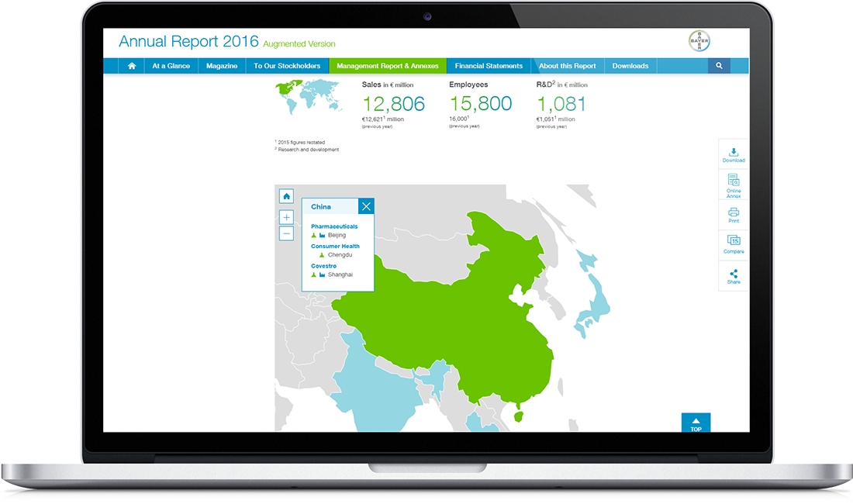
Task: Open Financial Statements section
Action: (489, 66)
